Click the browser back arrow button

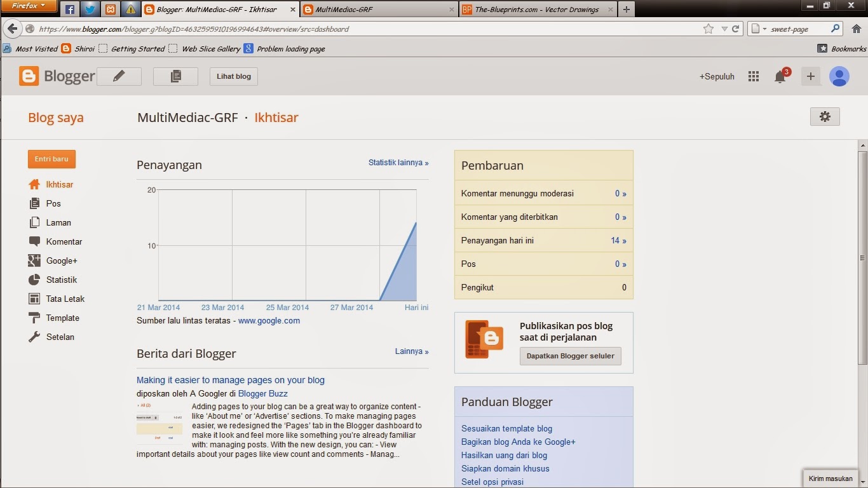[12, 29]
